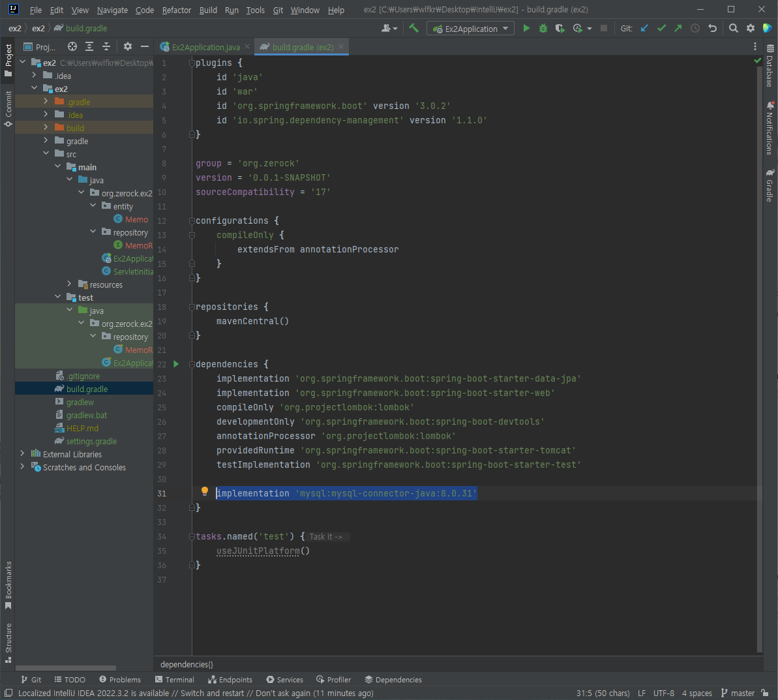The image size is (778, 700).
Task: Collapse the plugins code block fold marker
Action: pyautogui.click(x=192, y=63)
